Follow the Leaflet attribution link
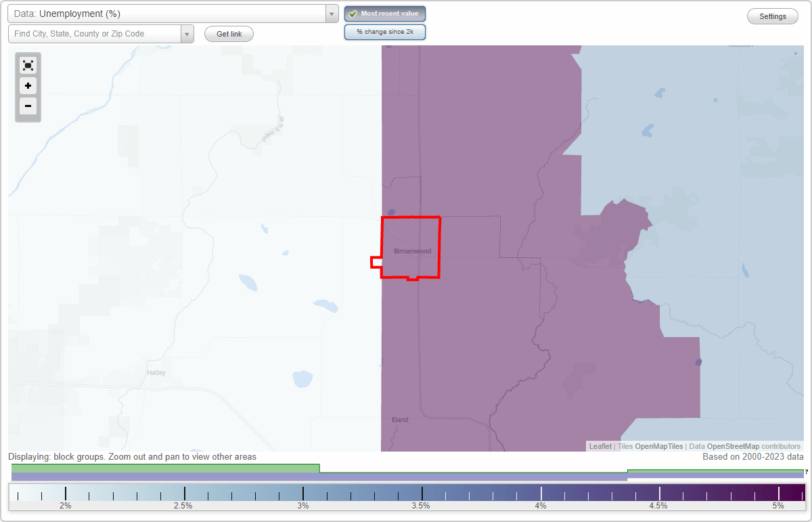 pyautogui.click(x=600, y=446)
